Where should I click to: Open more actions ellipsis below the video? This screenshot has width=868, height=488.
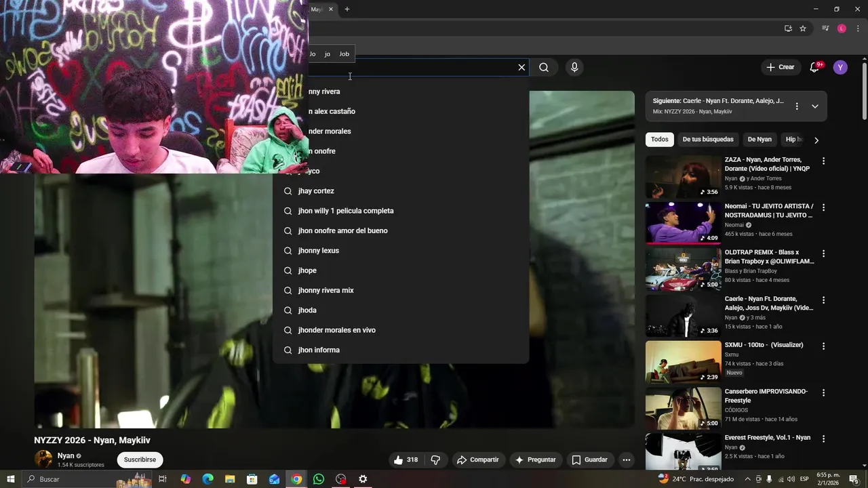click(x=627, y=460)
